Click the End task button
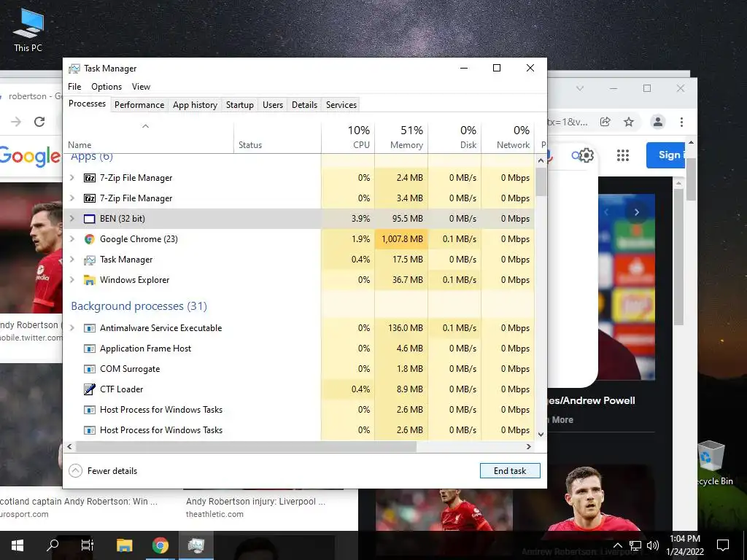This screenshot has width=747, height=560. coord(510,471)
